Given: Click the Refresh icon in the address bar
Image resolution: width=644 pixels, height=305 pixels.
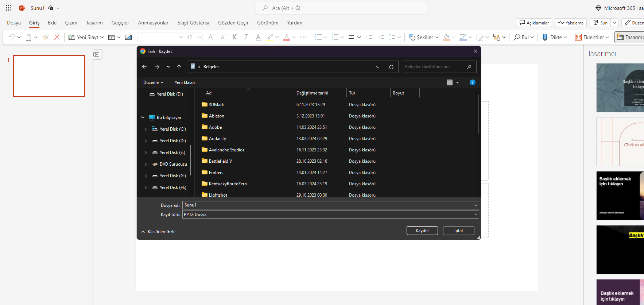Looking at the screenshot, I should (391, 67).
